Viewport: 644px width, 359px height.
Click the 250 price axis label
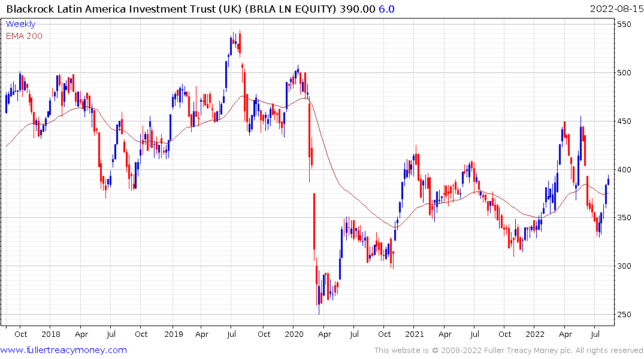coord(624,315)
